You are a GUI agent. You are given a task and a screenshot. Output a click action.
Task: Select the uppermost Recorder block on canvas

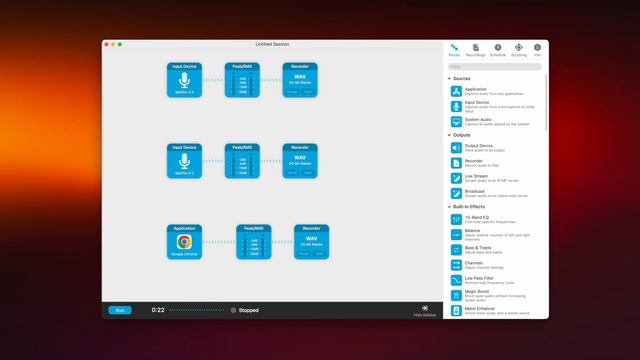(300, 80)
